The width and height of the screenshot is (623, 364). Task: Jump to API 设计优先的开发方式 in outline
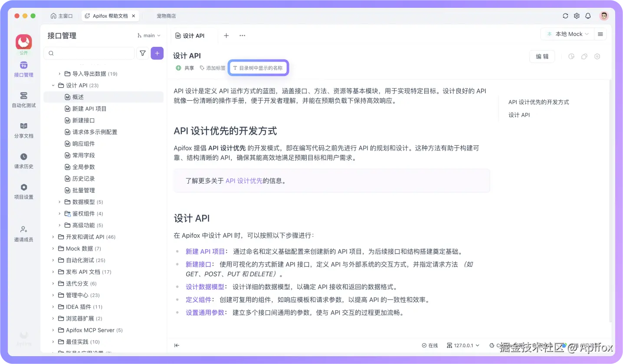coord(538,102)
